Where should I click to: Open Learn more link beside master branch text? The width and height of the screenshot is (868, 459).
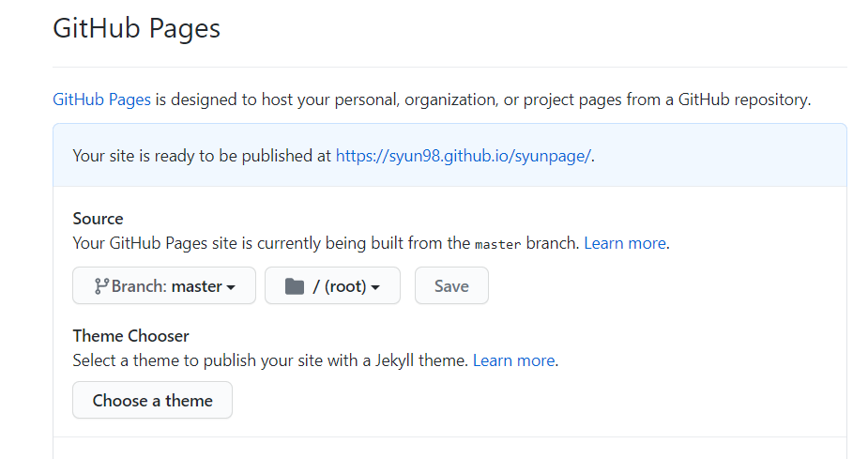[624, 243]
